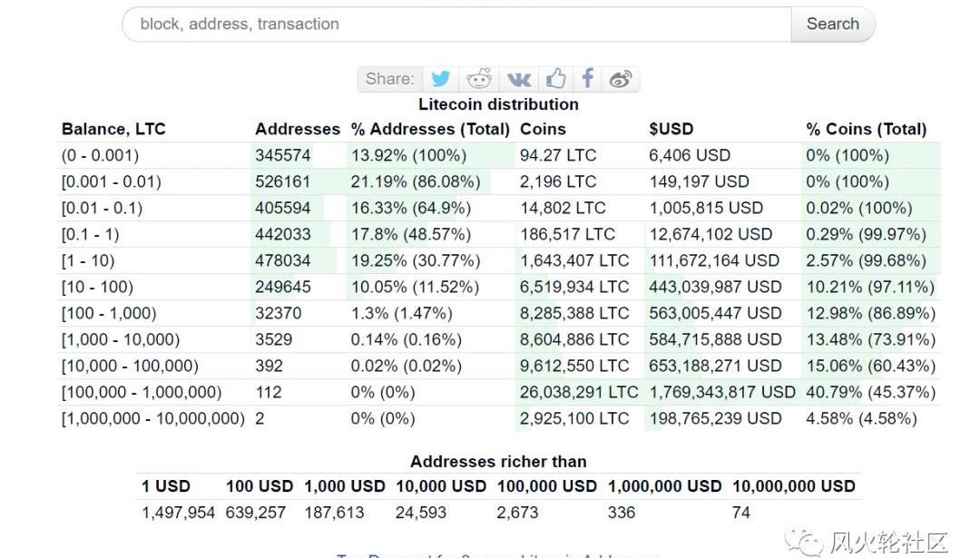Click the 26,038,291 LTC coins cell
The width and height of the screenshot is (980, 558).
point(578,392)
